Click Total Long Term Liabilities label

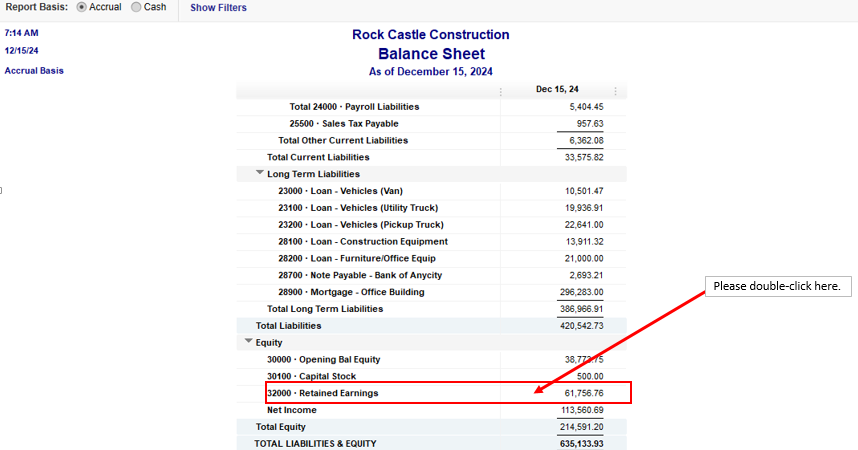325,309
